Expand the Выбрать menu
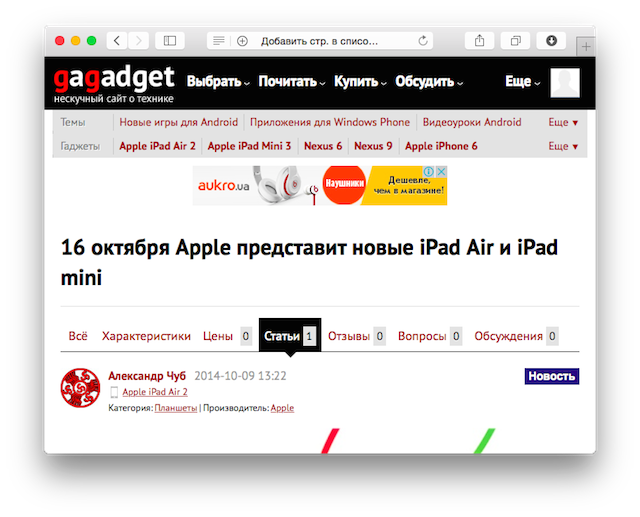This screenshot has width=640, height=517. tap(218, 82)
